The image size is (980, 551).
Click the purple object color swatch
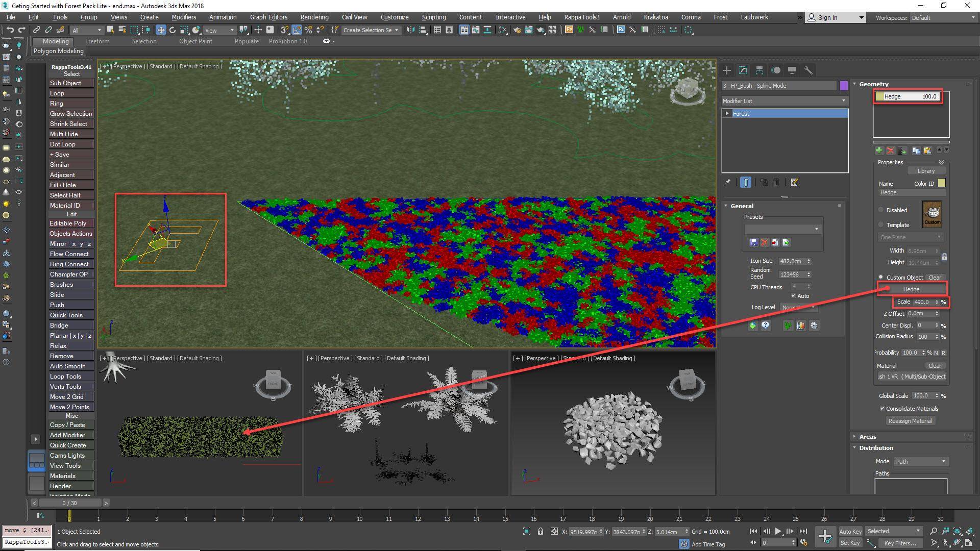coord(844,86)
